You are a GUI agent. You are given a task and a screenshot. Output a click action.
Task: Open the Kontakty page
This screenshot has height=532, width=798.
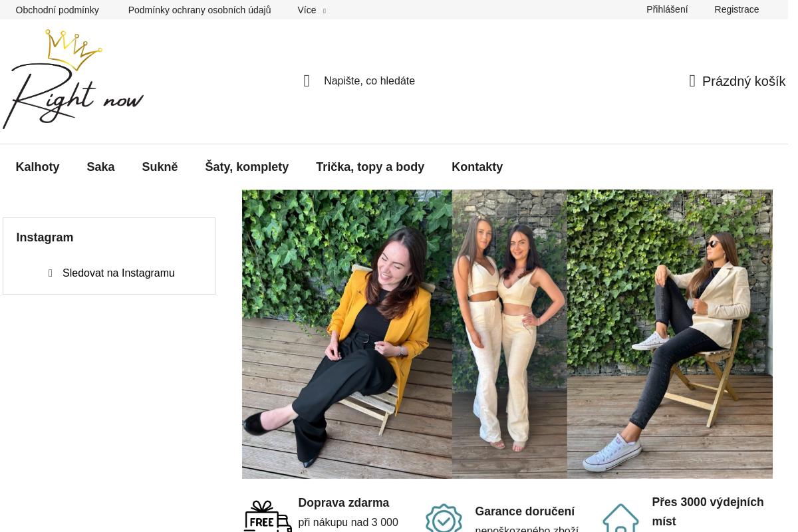coord(477,167)
